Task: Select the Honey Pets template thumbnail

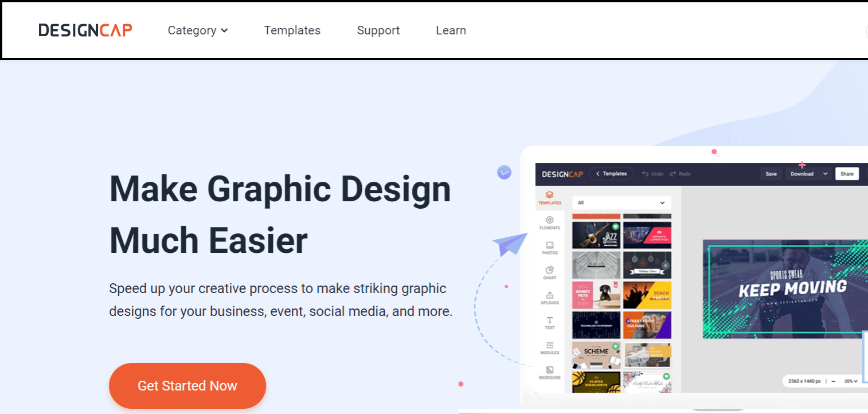Action: point(596,295)
